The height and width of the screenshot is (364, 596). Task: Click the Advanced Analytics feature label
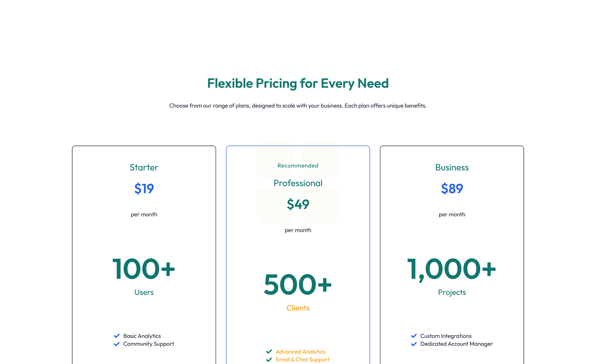(300, 351)
